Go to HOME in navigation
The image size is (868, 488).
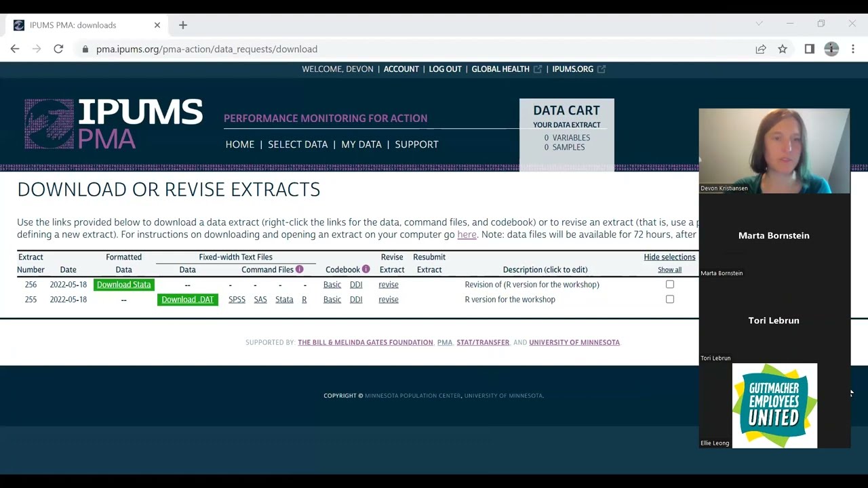click(240, 144)
